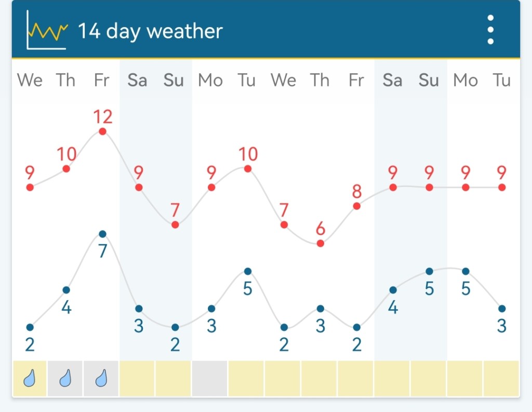Screen dimensions: 532x412
Task: Select the first Friday day label
Action: pos(102,81)
